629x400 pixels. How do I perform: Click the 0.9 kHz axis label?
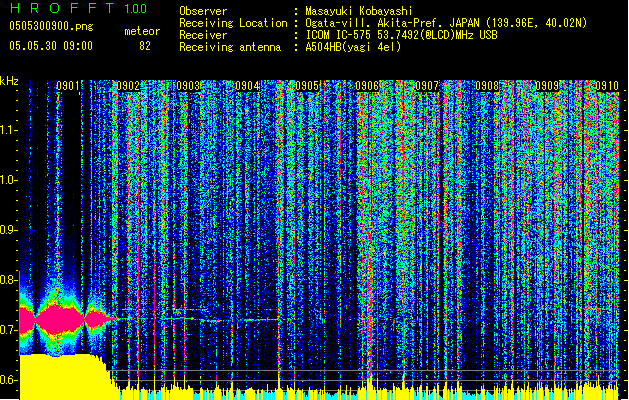(9, 230)
